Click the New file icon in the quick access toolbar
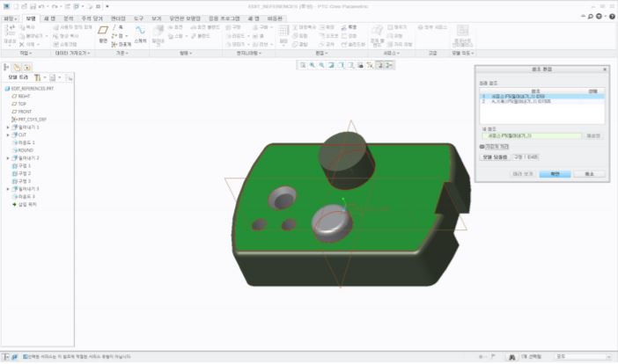 [x=16, y=7]
